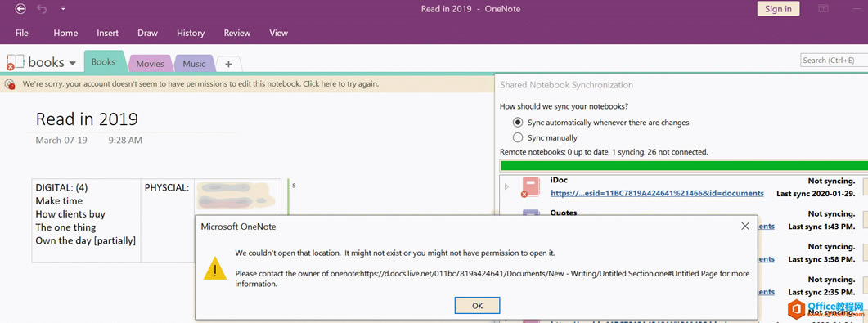Click the Undo arrow icon

tap(42, 9)
